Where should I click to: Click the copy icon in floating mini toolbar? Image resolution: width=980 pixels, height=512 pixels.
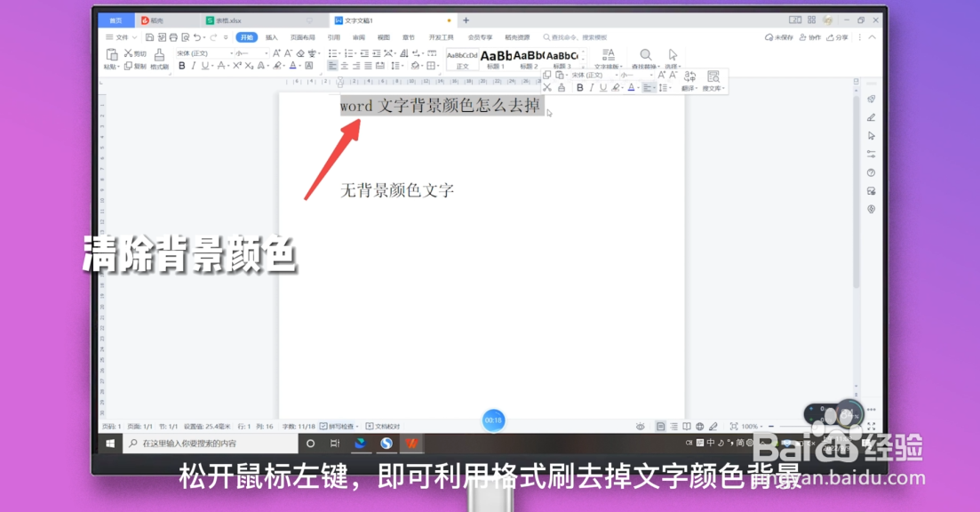(547, 75)
